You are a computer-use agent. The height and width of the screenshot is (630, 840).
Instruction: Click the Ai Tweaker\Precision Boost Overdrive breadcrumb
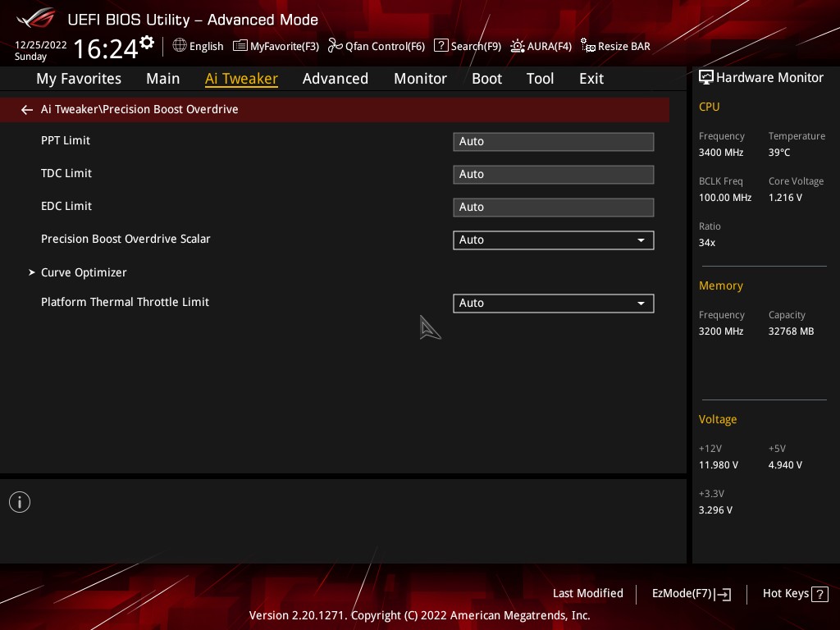(x=139, y=109)
